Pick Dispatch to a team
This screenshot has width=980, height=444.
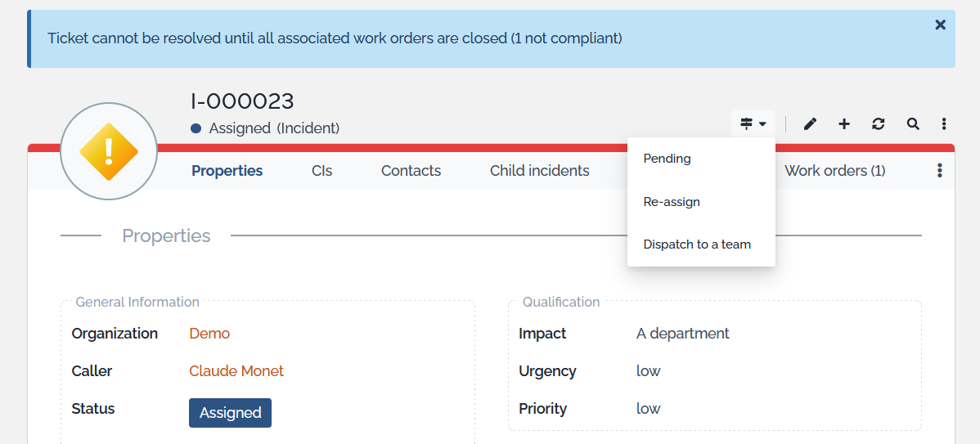pos(697,244)
